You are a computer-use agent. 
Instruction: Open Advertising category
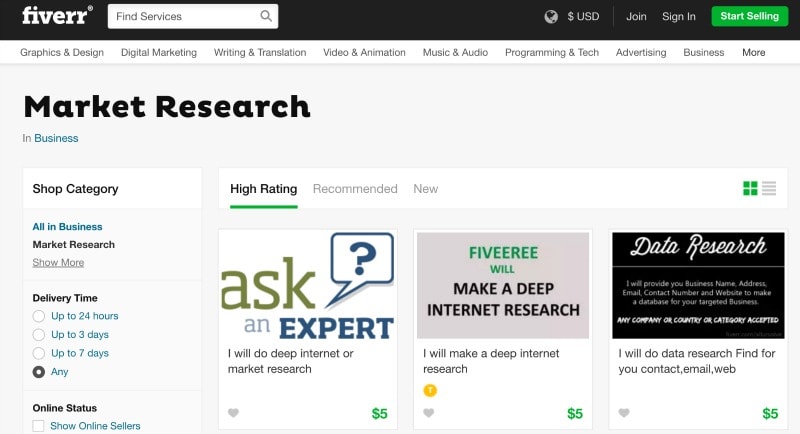click(x=641, y=52)
